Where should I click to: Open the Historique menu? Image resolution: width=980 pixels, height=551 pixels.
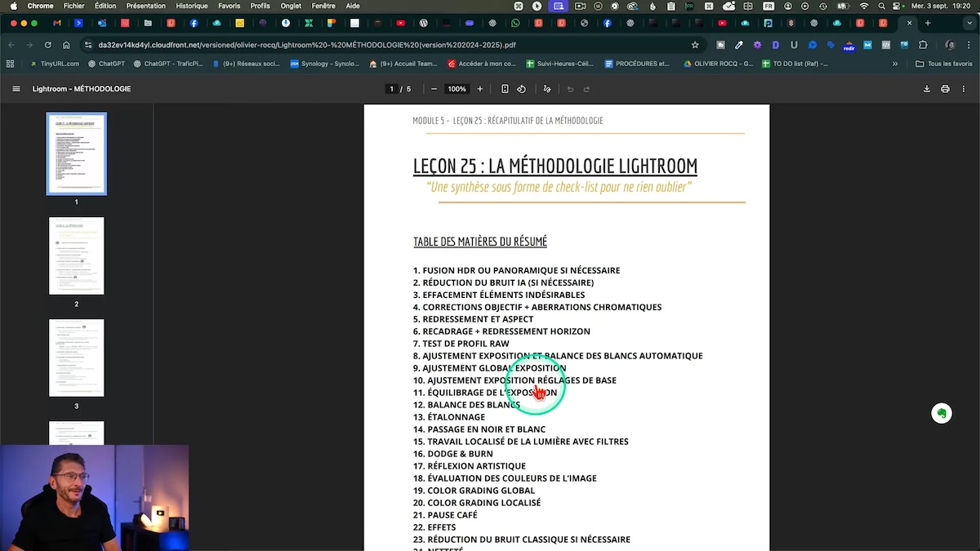[192, 6]
